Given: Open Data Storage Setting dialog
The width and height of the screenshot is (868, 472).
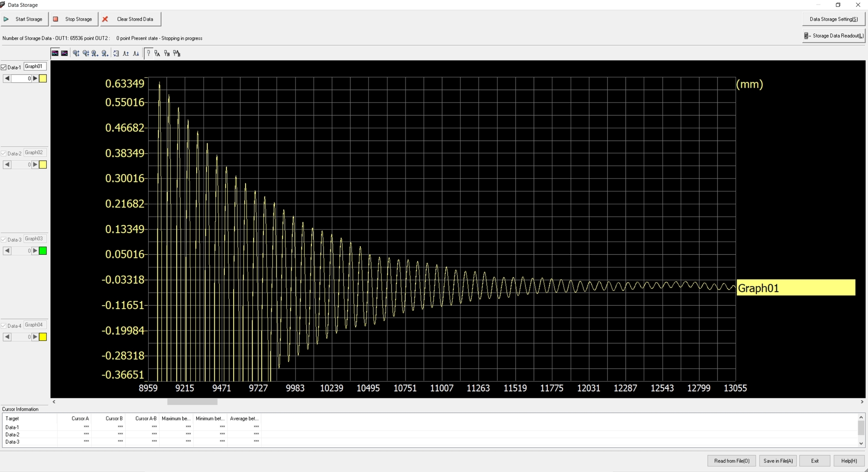Looking at the screenshot, I should tap(833, 19).
